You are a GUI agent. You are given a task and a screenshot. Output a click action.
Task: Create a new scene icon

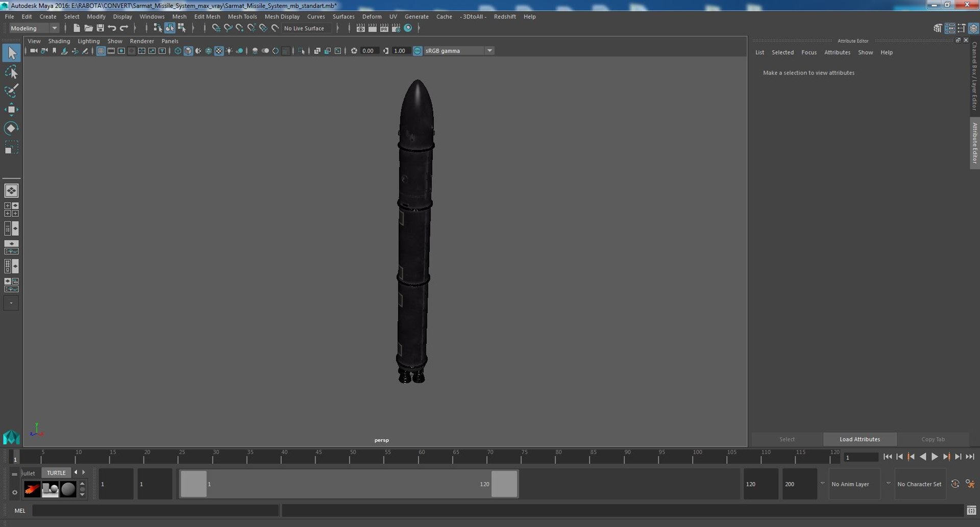(x=77, y=28)
